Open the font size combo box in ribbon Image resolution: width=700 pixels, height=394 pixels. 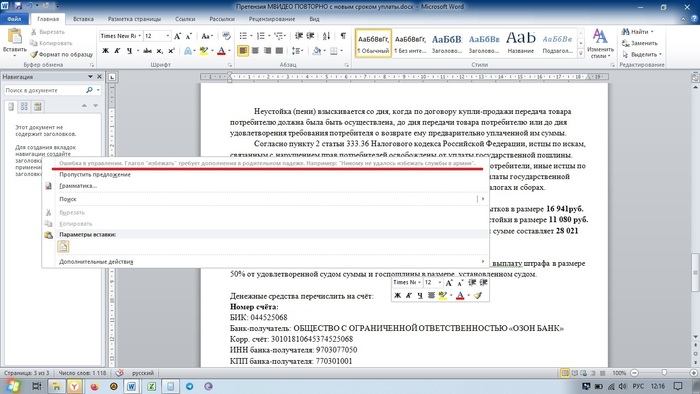point(157,36)
